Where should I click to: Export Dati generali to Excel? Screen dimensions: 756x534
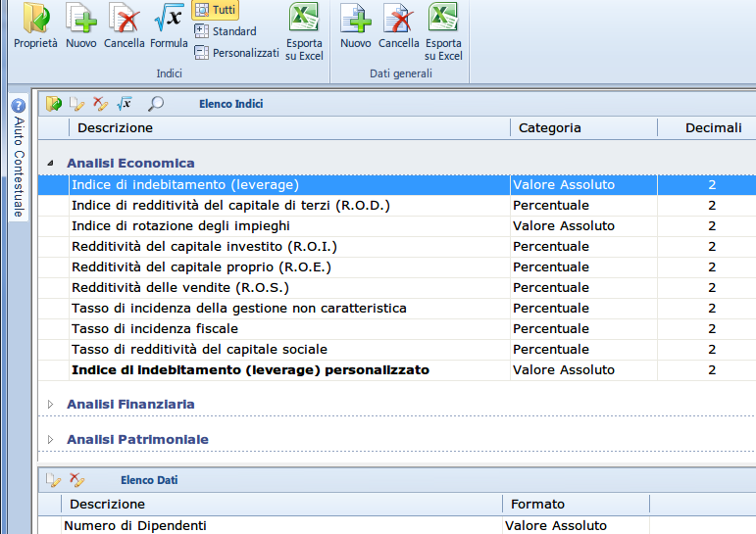(443, 31)
